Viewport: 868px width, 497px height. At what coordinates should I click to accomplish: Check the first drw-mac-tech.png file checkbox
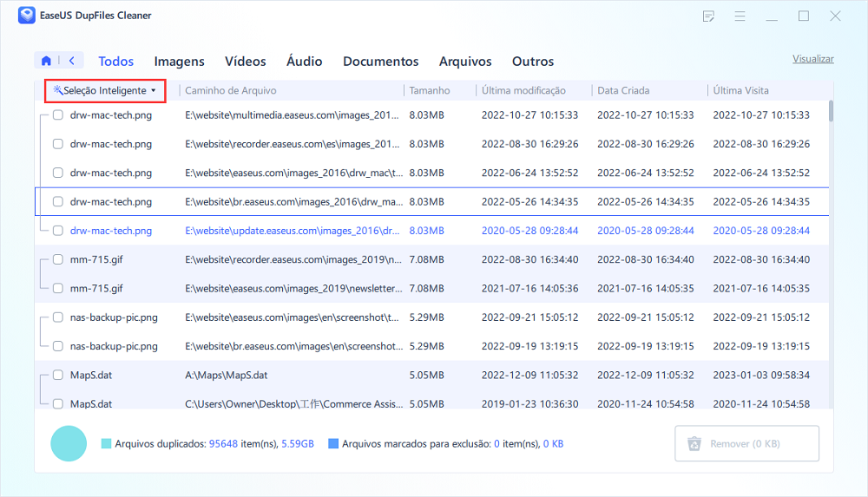click(x=58, y=114)
